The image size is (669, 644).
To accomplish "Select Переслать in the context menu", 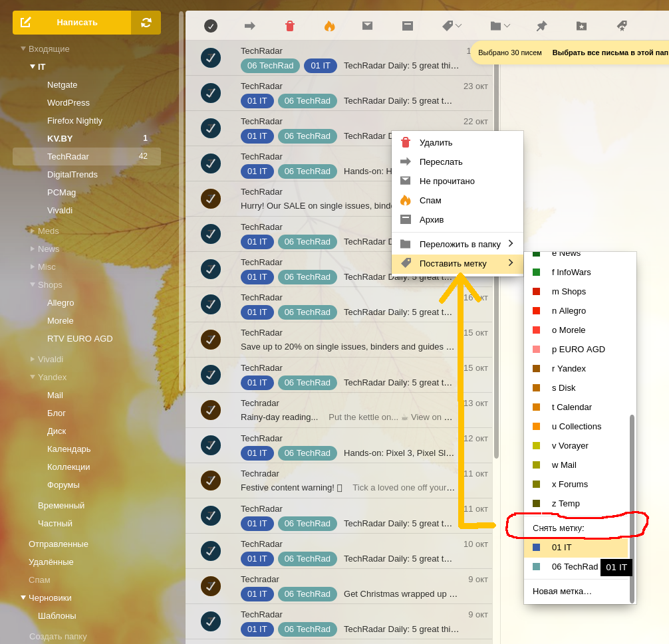I will pos(458,161).
